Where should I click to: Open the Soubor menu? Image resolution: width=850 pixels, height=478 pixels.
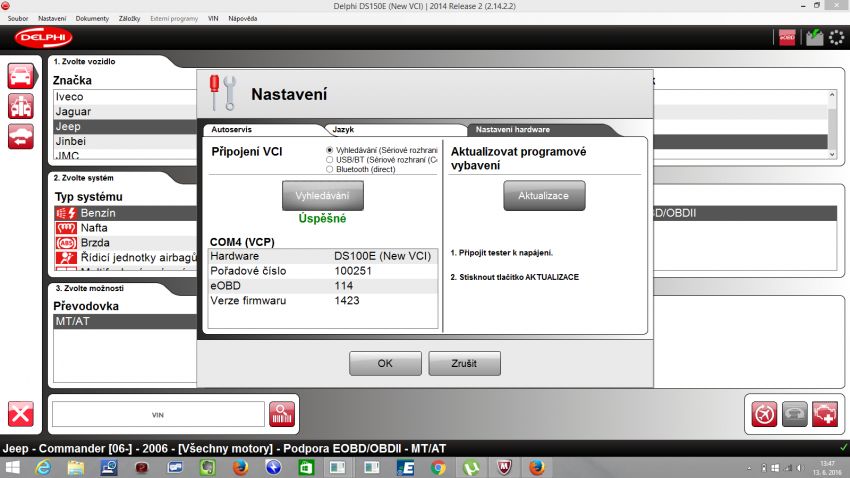pos(18,18)
